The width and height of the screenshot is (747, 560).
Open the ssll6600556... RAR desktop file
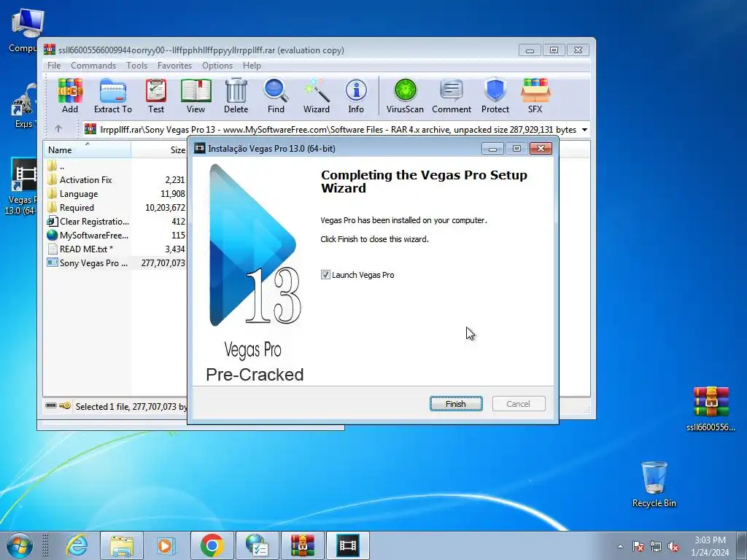pyautogui.click(x=711, y=408)
